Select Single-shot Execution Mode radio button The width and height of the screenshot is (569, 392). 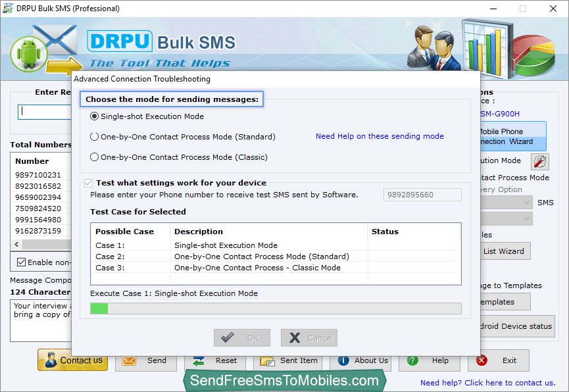tap(94, 116)
